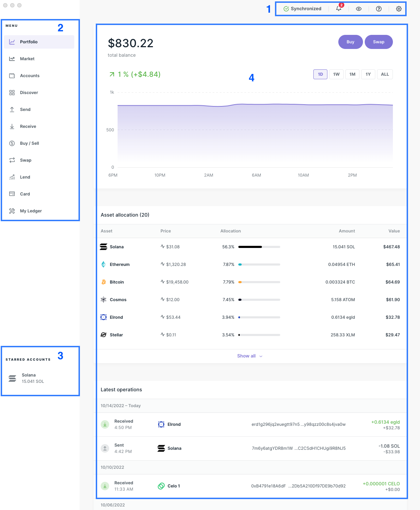Screen dimensions: 420x510
Task: Open the notifications bell icon
Action: (x=339, y=8)
